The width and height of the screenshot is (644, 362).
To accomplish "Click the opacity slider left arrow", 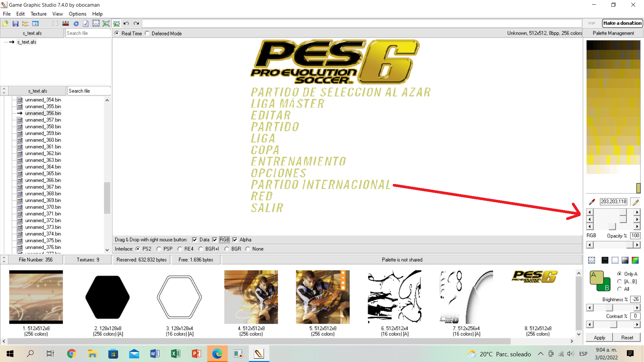I will pos(590,245).
